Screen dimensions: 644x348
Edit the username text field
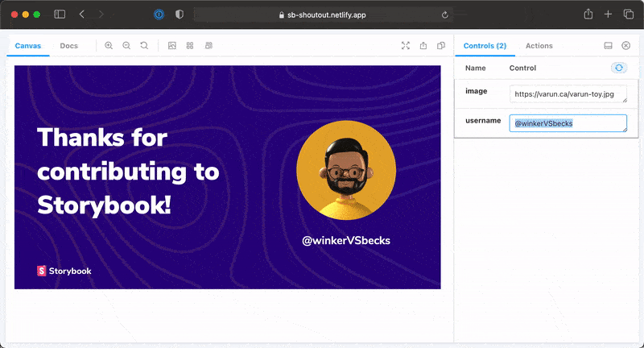(x=568, y=123)
